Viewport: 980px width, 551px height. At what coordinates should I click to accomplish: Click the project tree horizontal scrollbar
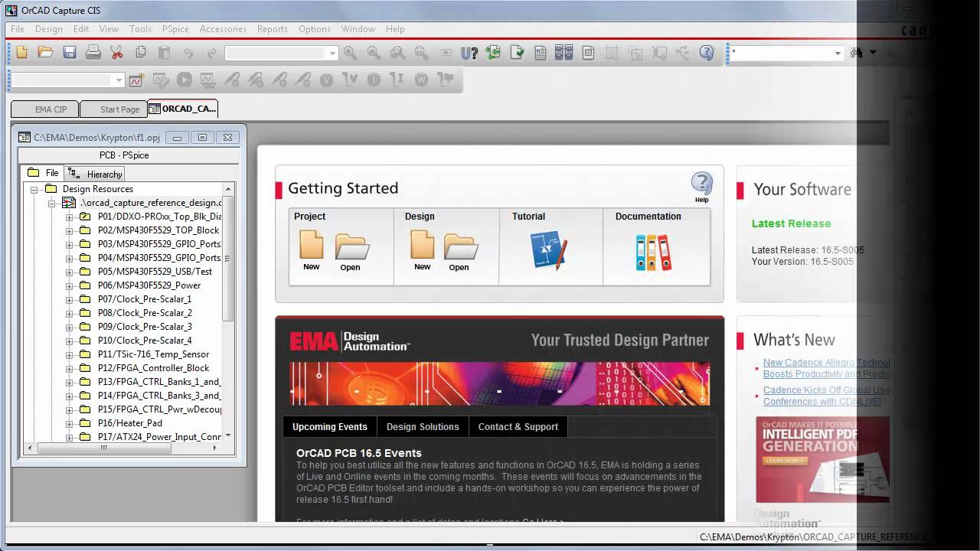pyautogui.click(x=105, y=448)
